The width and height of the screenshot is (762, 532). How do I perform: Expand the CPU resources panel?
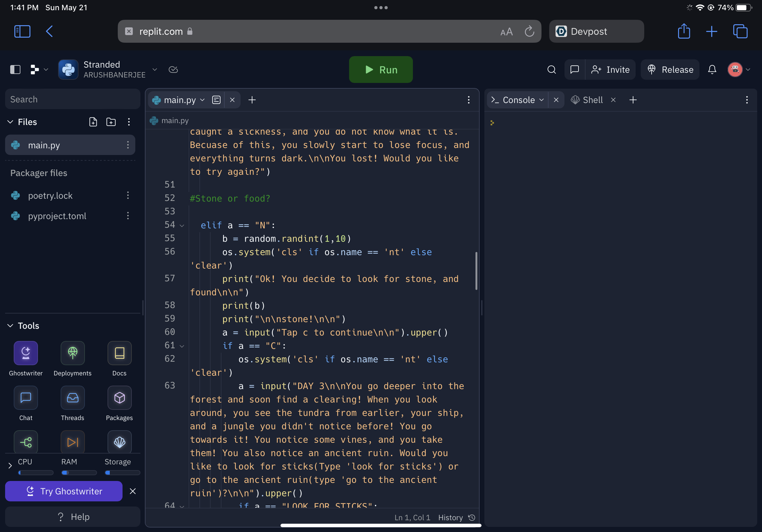[10, 466]
